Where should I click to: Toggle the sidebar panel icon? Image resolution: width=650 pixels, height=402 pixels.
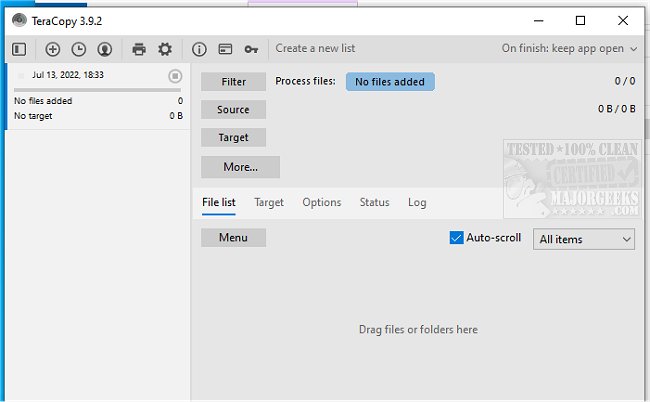[18, 49]
